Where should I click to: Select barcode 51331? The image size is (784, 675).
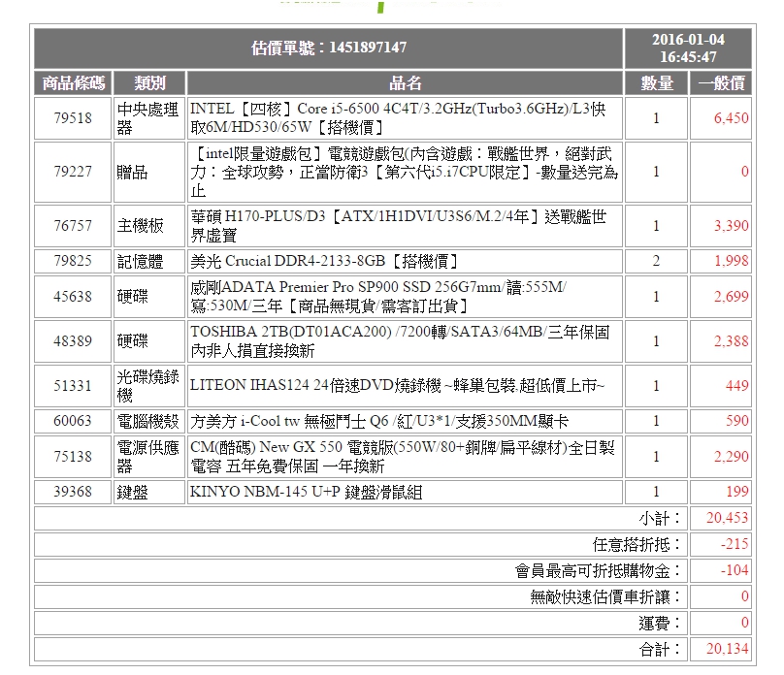(73, 386)
